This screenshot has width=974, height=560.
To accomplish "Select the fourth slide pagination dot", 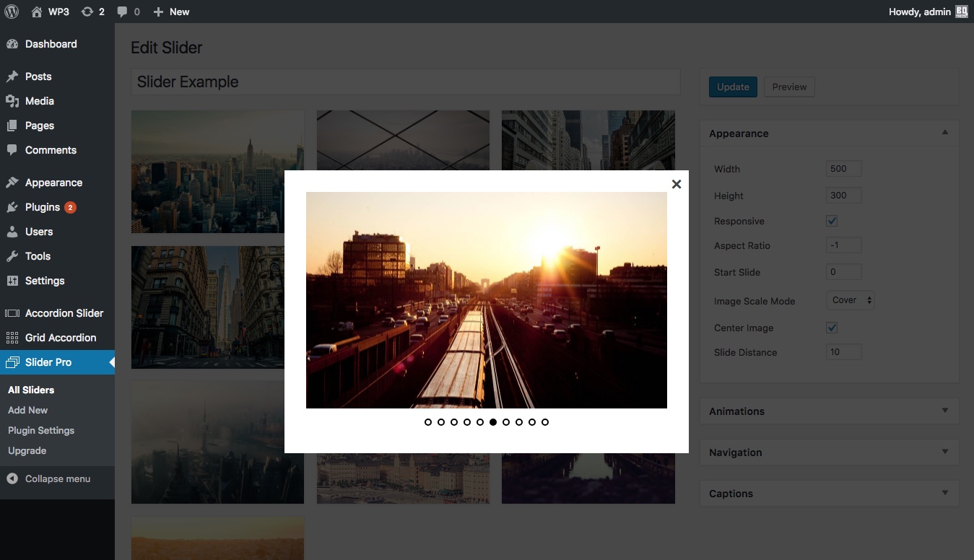I will [467, 422].
